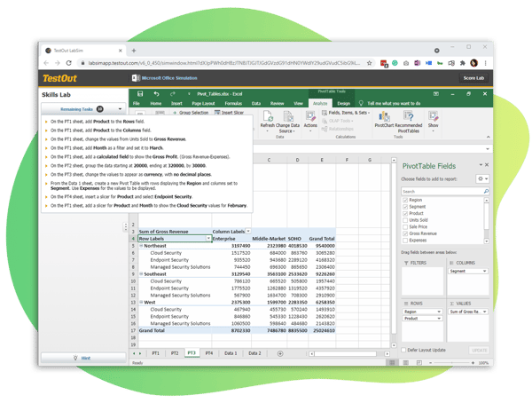The image size is (532, 403).
Task: Reload the browser page
Action: coord(68,63)
